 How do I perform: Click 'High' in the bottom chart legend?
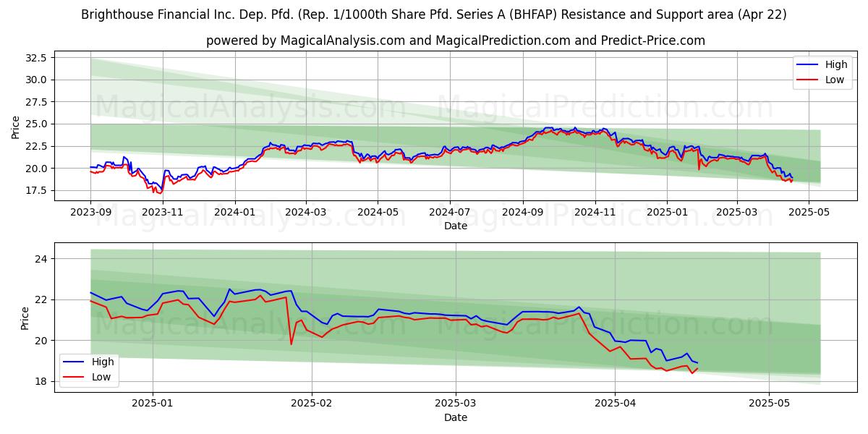tap(103, 362)
